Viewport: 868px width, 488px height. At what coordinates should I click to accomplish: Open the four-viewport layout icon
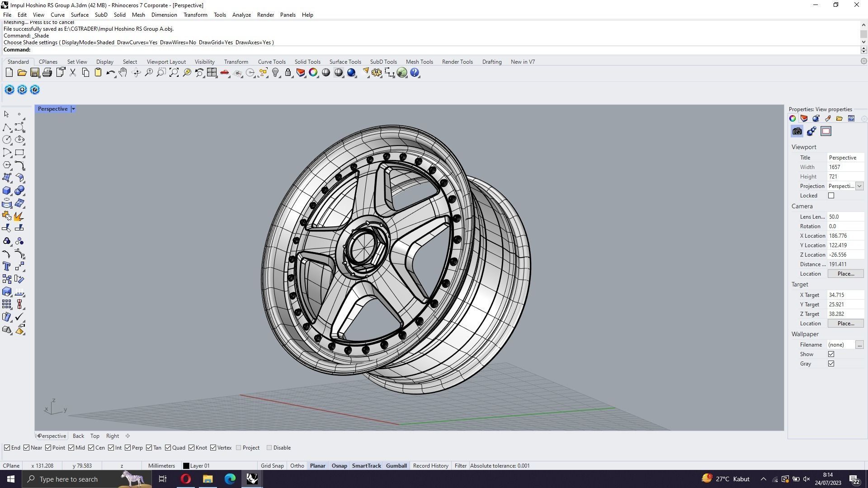click(212, 73)
